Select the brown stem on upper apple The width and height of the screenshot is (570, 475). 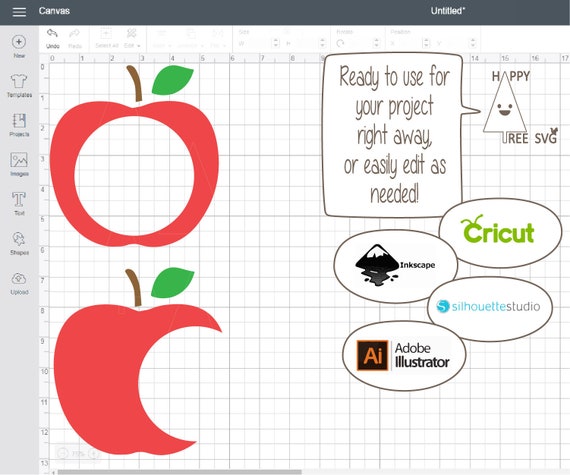click(135, 83)
